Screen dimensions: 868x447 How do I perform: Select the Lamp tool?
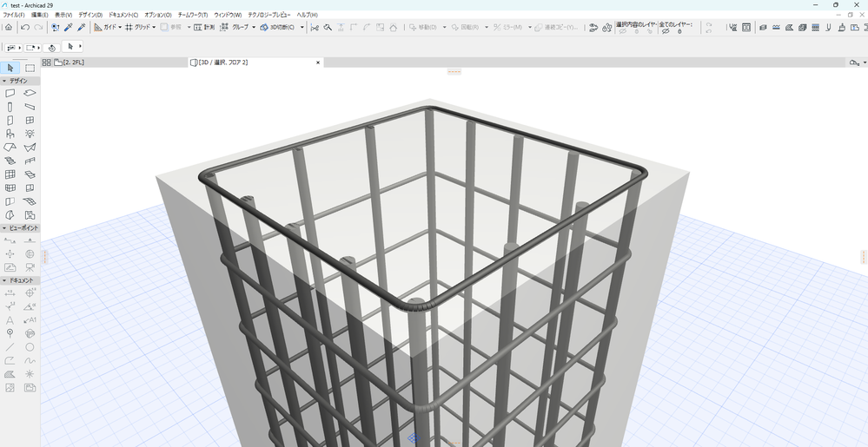coord(30,134)
